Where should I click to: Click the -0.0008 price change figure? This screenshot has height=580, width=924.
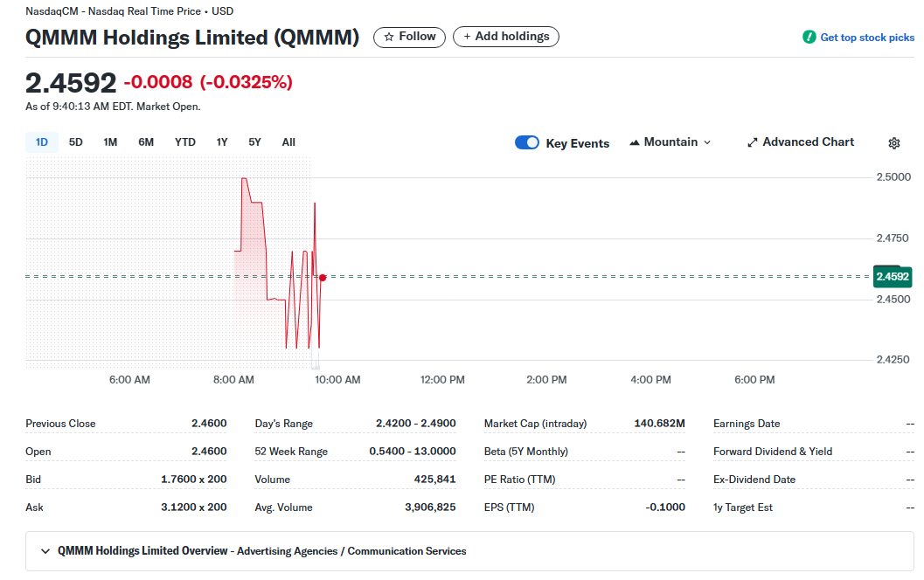coord(158,82)
